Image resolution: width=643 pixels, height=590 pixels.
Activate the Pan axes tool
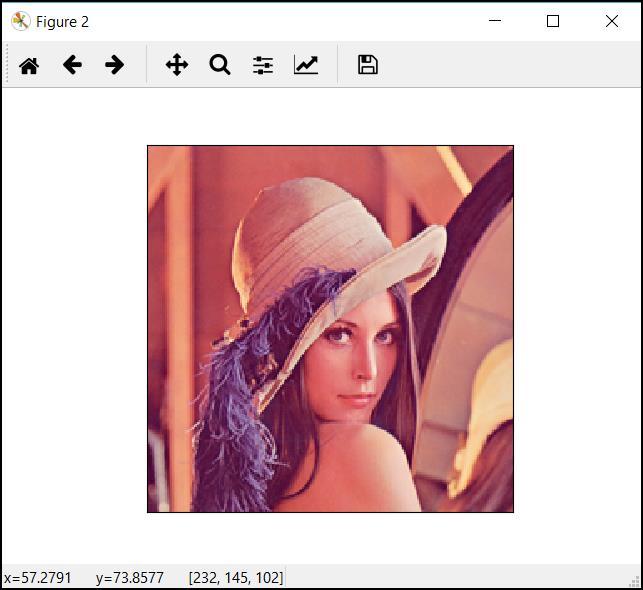point(177,65)
